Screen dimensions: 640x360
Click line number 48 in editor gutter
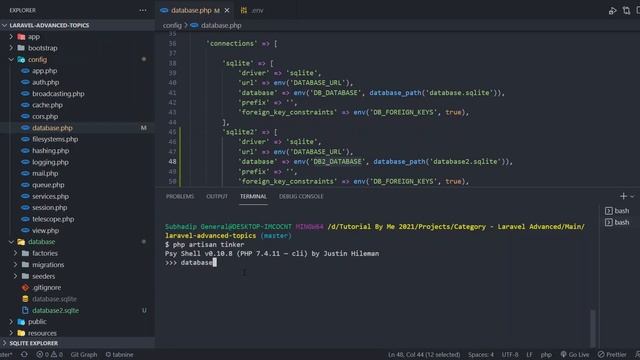click(x=172, y=162)
